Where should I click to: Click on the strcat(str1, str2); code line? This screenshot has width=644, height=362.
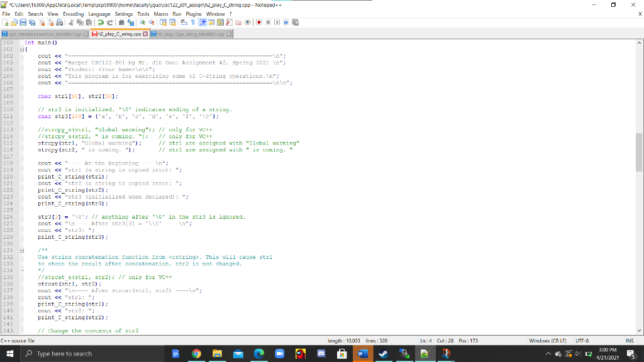(x=69, y=284)
